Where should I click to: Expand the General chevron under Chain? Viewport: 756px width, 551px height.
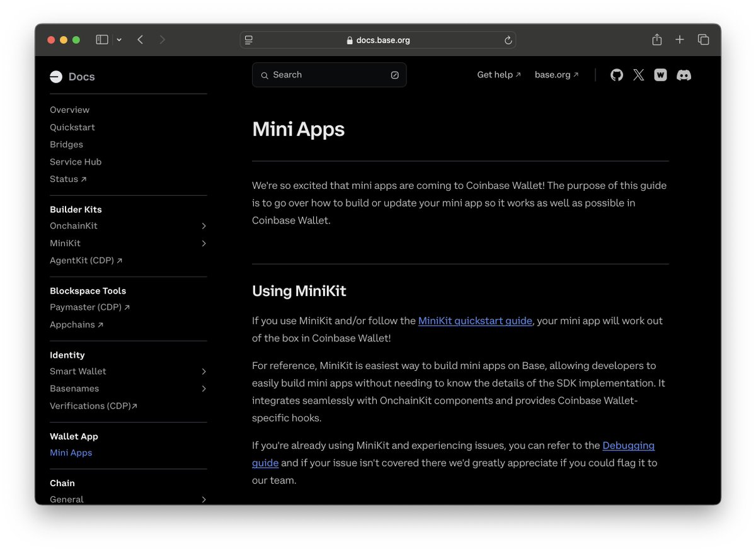[x=203, y=499]
